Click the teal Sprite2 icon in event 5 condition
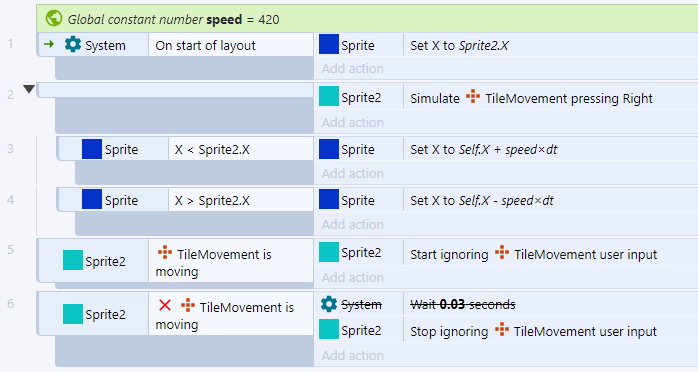The width and height of the screenshot is (698, 372). pyautogui.click(x=73, y=260)
